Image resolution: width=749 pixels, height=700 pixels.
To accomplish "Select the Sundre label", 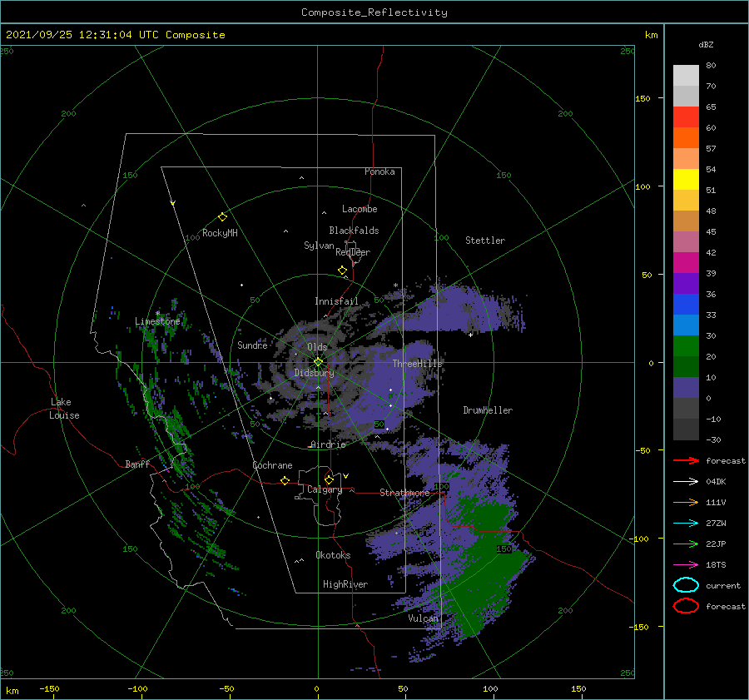I will tap(252, 345).
